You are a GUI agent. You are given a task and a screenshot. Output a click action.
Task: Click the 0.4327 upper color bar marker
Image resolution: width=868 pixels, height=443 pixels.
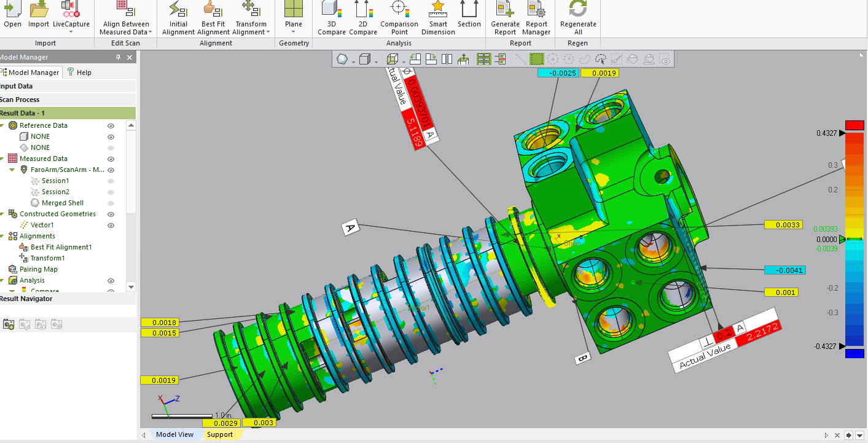coord(843,133)
